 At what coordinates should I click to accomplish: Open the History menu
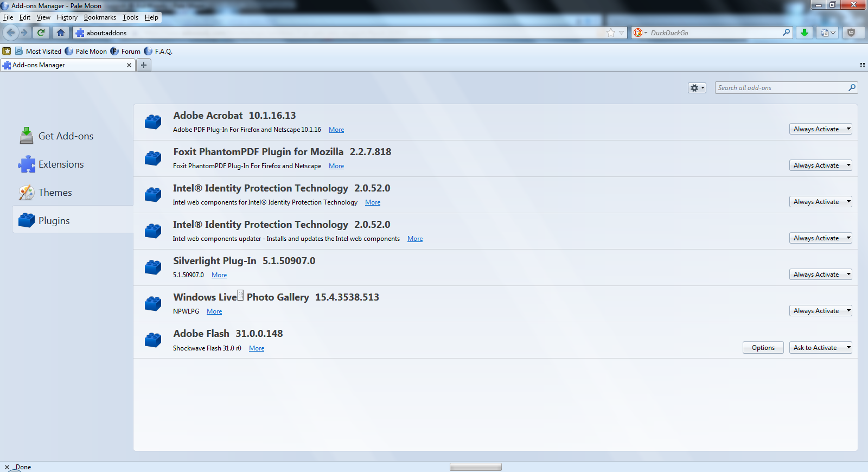67,17
